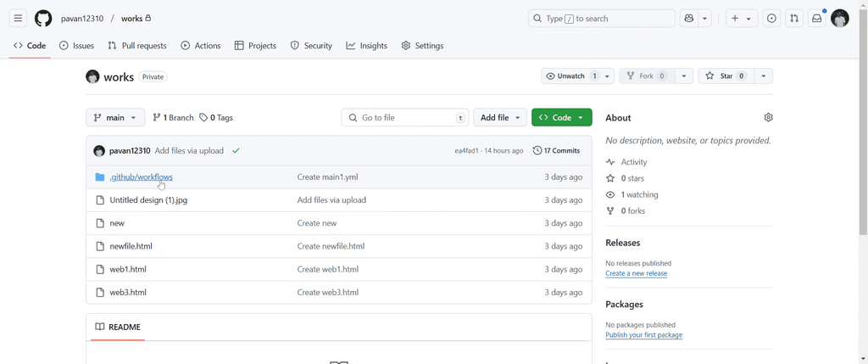View the 1 Branch link
The image size is (868, 364).
[x=173, y=117]
